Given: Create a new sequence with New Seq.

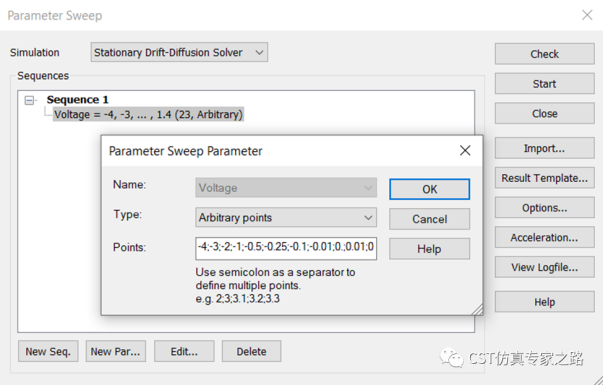Looking at the screenshot, I should click(x=48, y=351).
